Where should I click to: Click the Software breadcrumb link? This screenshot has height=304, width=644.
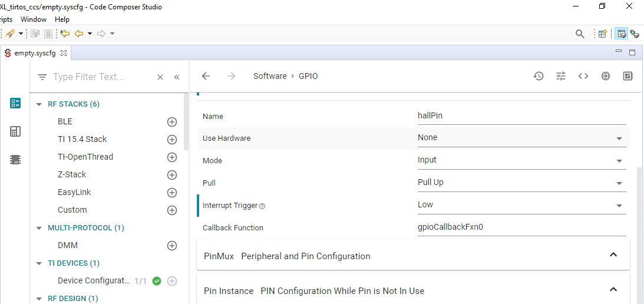[270, 76]
